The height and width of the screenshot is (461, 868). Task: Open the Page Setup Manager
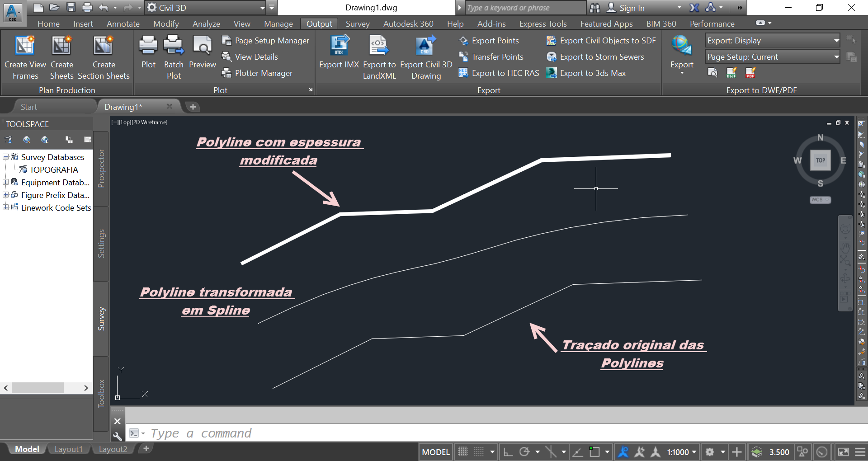pyautogui.click(x=271, y=40)
